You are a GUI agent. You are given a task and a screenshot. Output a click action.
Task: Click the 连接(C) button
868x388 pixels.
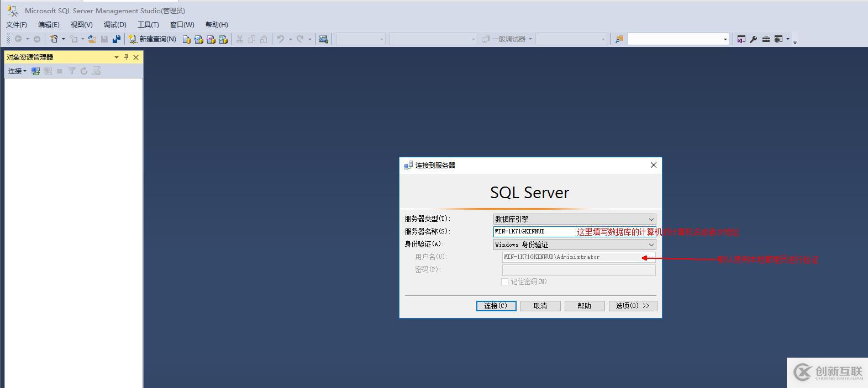(496, 306)
